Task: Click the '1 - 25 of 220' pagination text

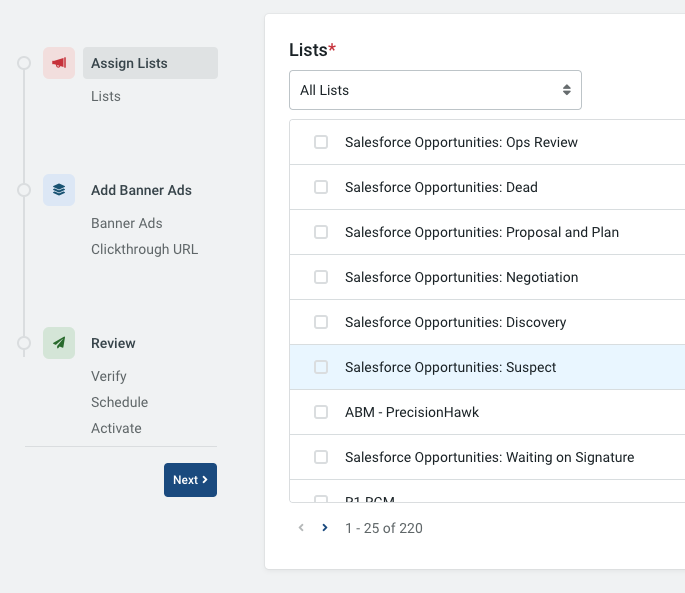Action: tap(384, 528)
